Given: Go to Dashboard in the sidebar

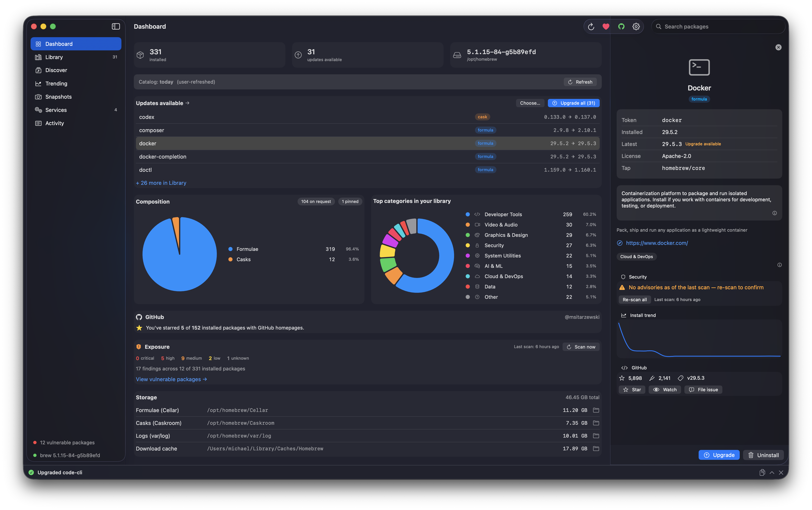Looking at the screenshot, I should (76, 44).
